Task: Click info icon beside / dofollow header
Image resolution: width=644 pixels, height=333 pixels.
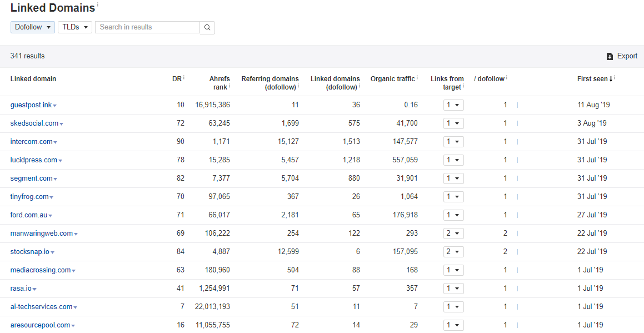Action: [507, 77]
